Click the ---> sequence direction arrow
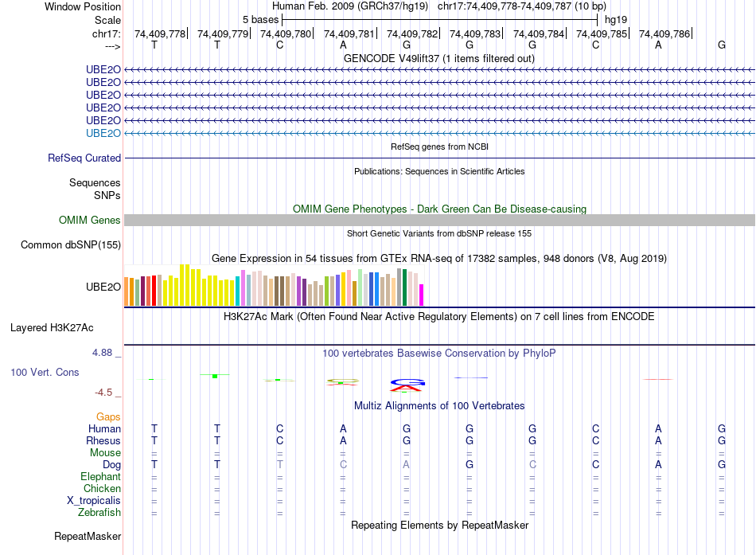Screen dimensions: 756x555 [113, 46]
